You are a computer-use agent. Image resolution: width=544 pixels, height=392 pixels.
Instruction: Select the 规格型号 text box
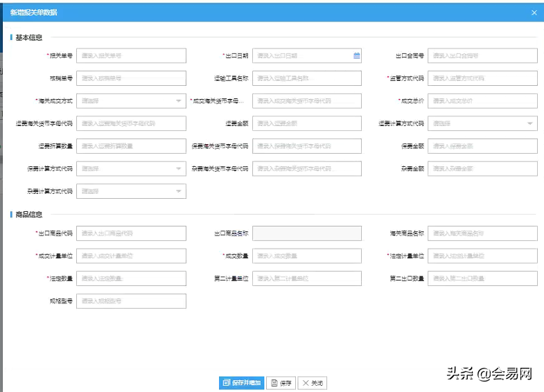[131, 301]
